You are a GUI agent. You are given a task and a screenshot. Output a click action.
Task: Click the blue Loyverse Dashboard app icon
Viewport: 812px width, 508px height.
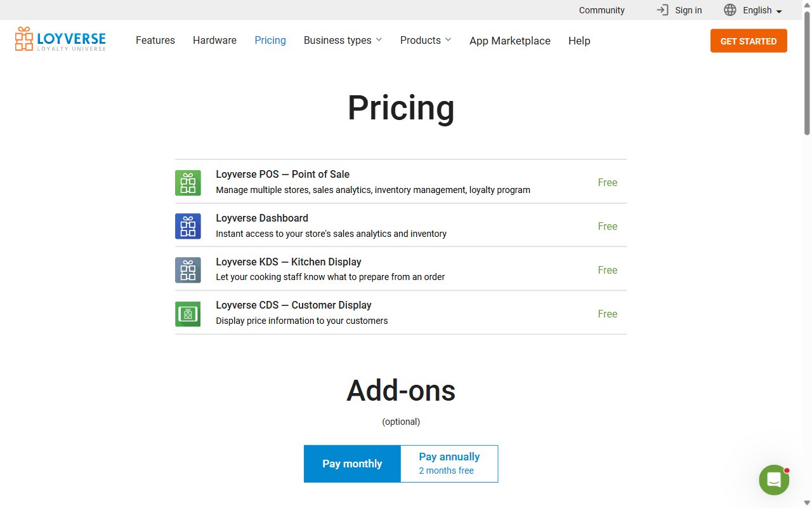tap(188, 226)
